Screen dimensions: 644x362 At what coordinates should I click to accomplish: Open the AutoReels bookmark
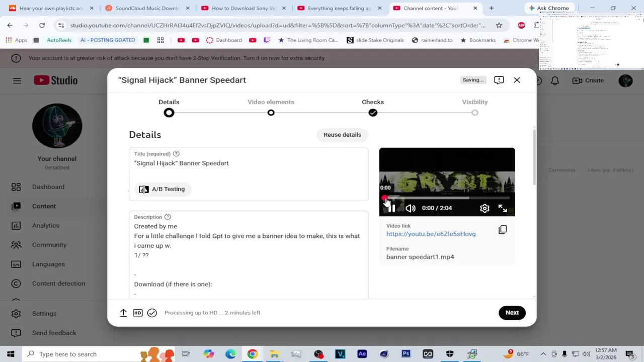coord(59,40)
